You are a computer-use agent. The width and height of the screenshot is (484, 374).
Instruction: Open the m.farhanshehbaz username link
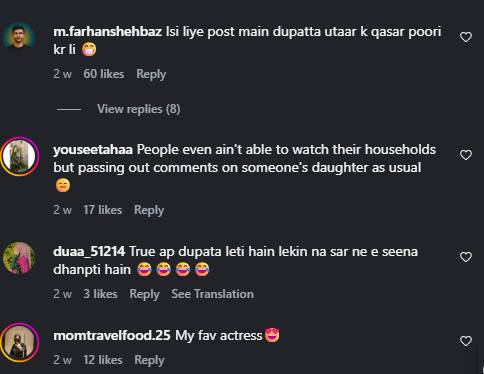(108, 32)
